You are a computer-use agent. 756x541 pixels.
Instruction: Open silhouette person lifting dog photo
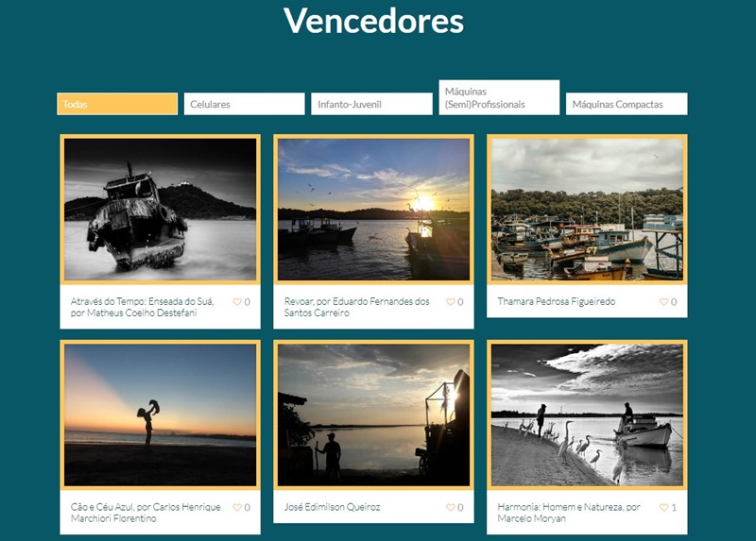[160, 414]
